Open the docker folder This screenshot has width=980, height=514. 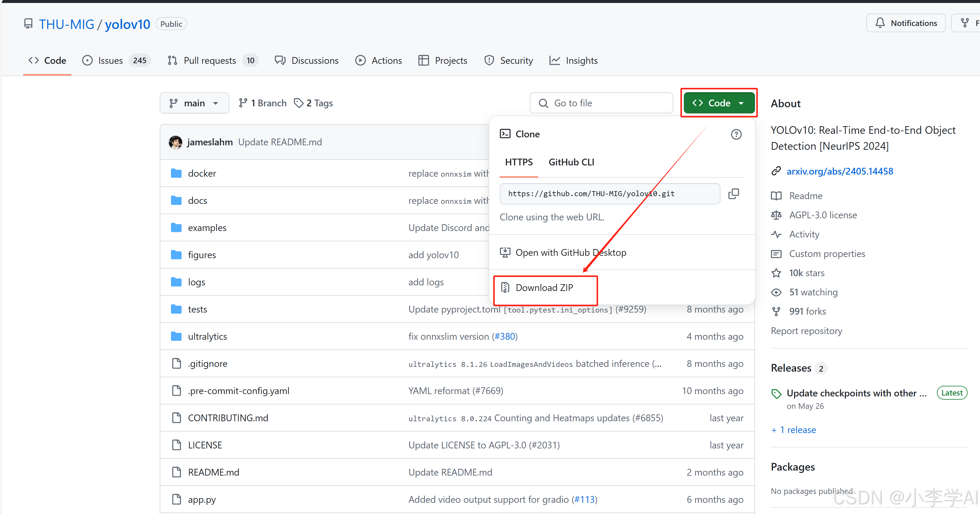(x=202, y=173)
